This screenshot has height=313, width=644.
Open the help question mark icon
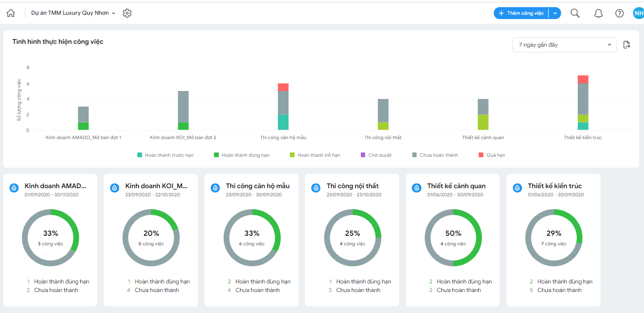click(x=619, y=13)
